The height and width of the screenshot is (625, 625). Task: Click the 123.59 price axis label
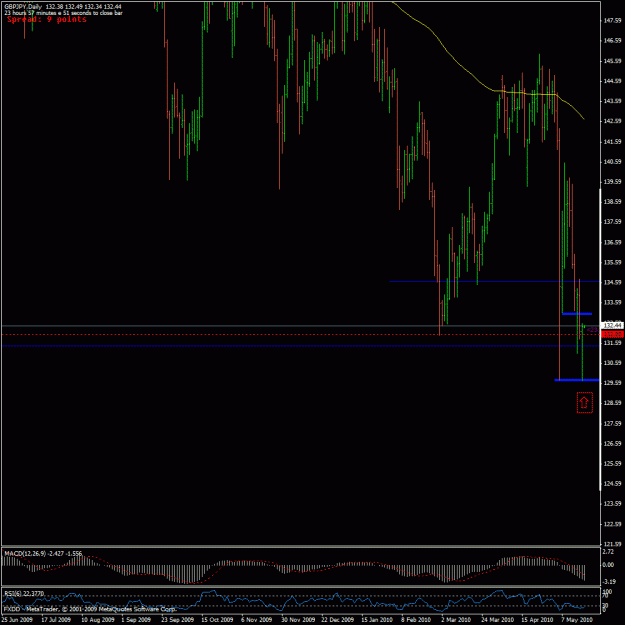click(x=613, y=503)
